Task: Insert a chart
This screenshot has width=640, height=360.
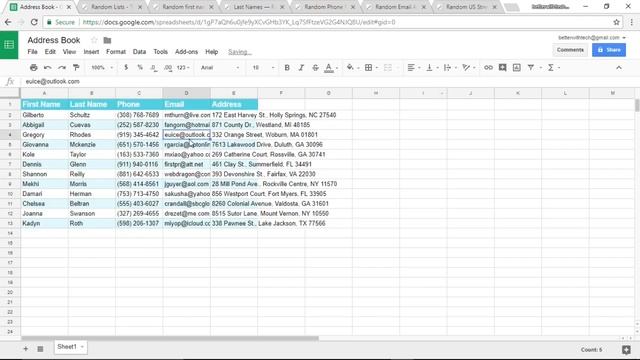Action: pyautogui.click(x=517, y=68)
